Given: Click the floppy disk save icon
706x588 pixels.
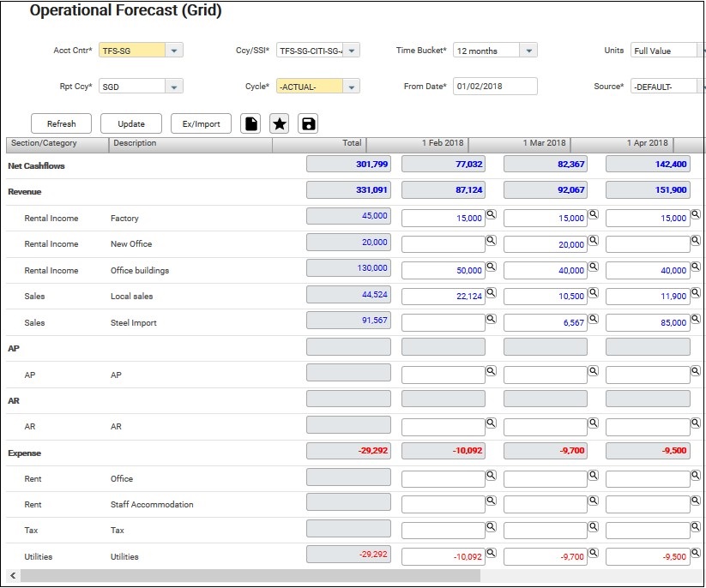Looking at the screenshot, I should tap(309, 123).
